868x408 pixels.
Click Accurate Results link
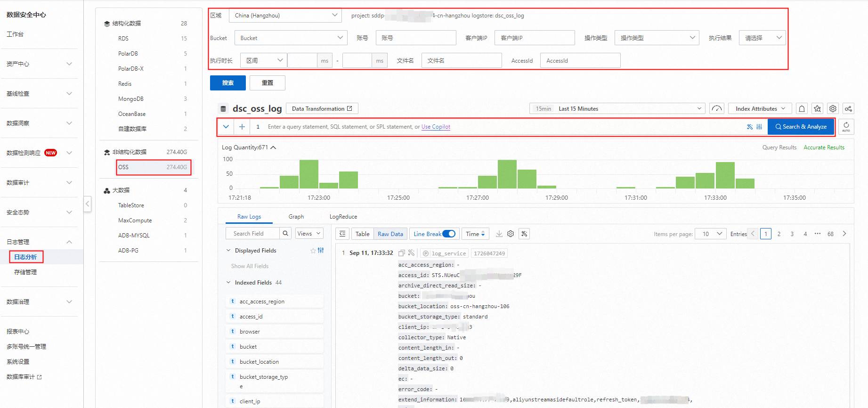click(824, 147)
